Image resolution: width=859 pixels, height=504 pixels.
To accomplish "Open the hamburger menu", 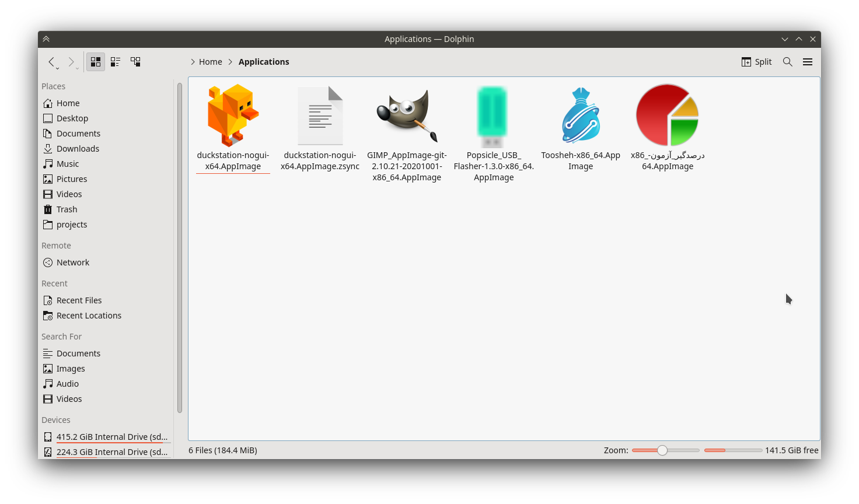I will point(808,62).
